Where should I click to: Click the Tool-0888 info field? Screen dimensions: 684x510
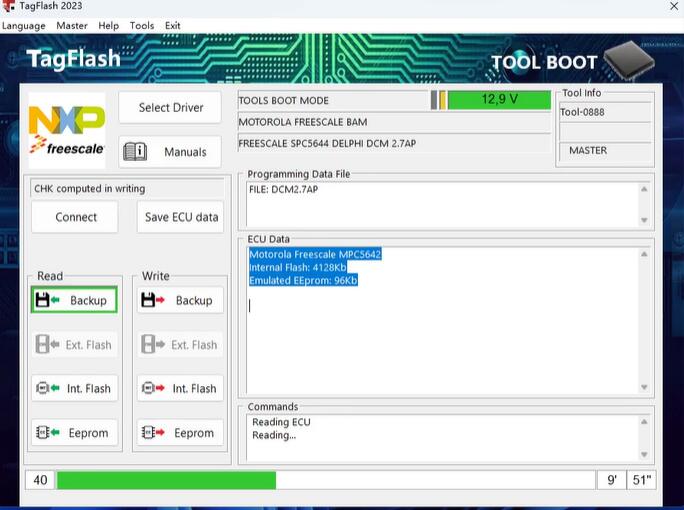tap(605, 112)
